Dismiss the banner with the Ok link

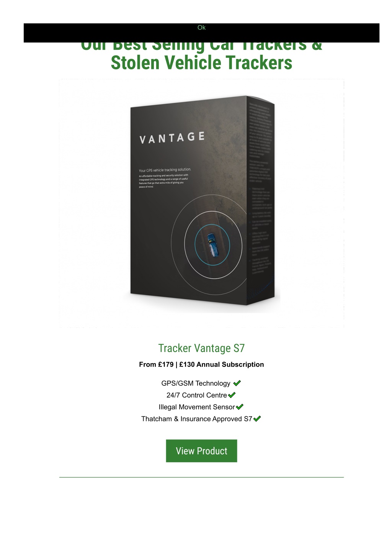click(201, 28)
